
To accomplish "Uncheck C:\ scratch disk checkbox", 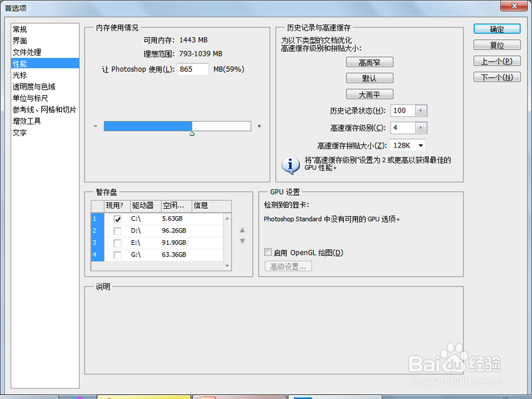I will (x=118, y=219).
